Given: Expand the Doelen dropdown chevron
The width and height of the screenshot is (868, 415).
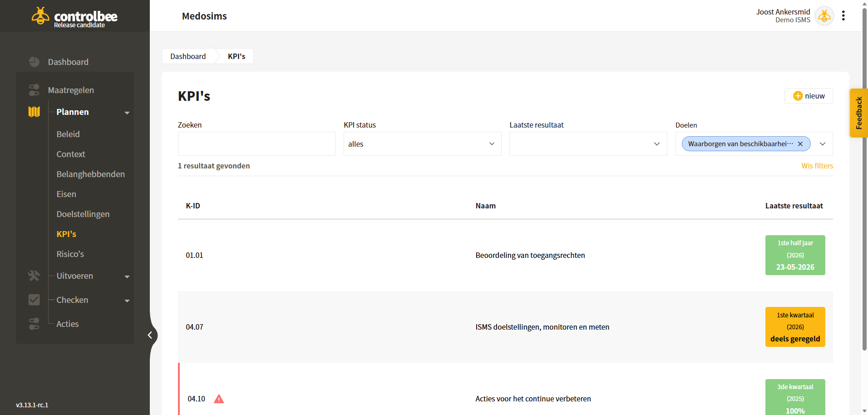Looking at the screenshot, I should (823, 144).
